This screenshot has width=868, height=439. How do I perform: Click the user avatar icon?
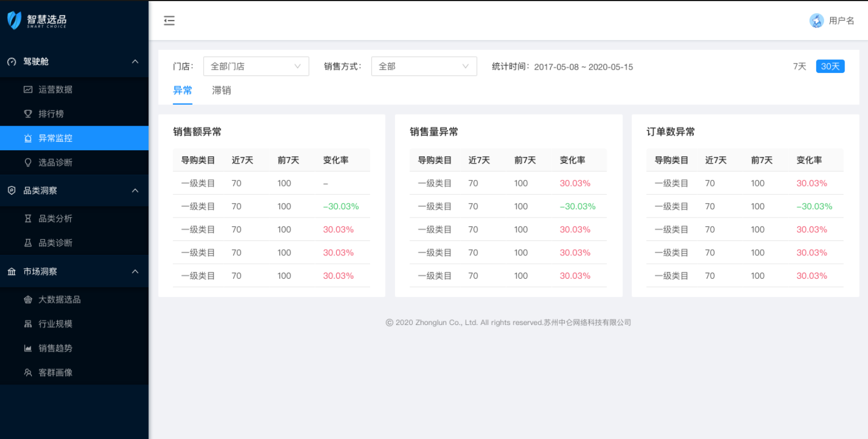click(x=816, y=21)
